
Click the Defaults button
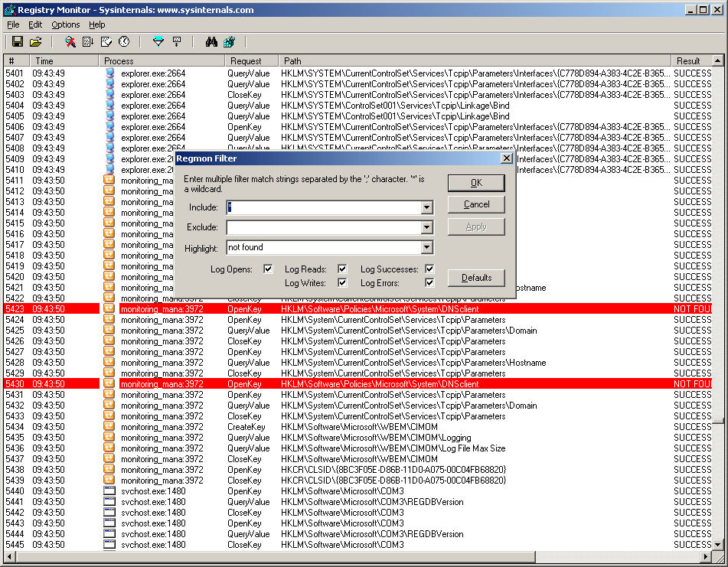pos(476,278)
